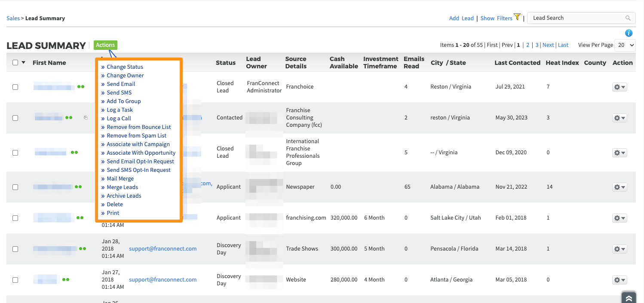This screenshot has height=303, width=644.
Task: Select Merge Leads in the Actions menu
Action: tap(122, 187)
